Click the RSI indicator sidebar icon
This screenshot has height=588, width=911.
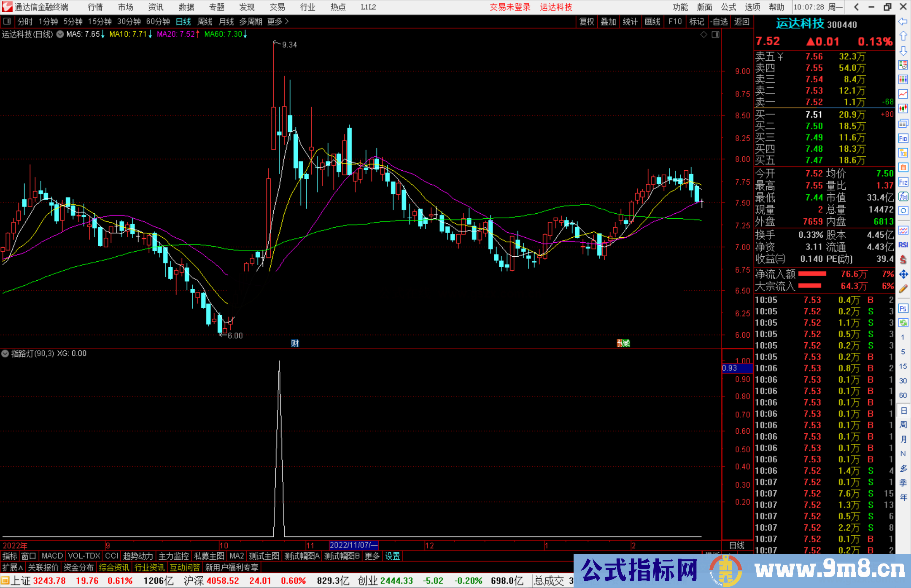click(x=903, y=245)
